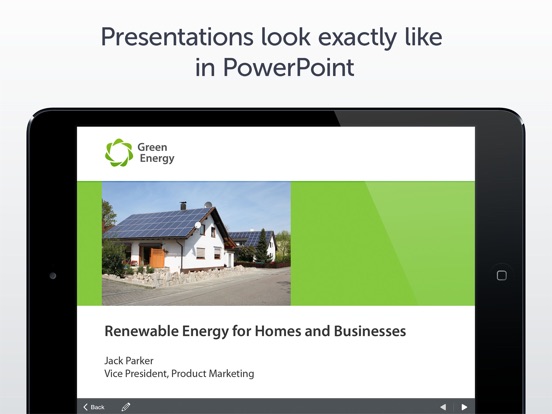
Task: Tap the solar roof in the house image
Action: [x=158, y=223]
